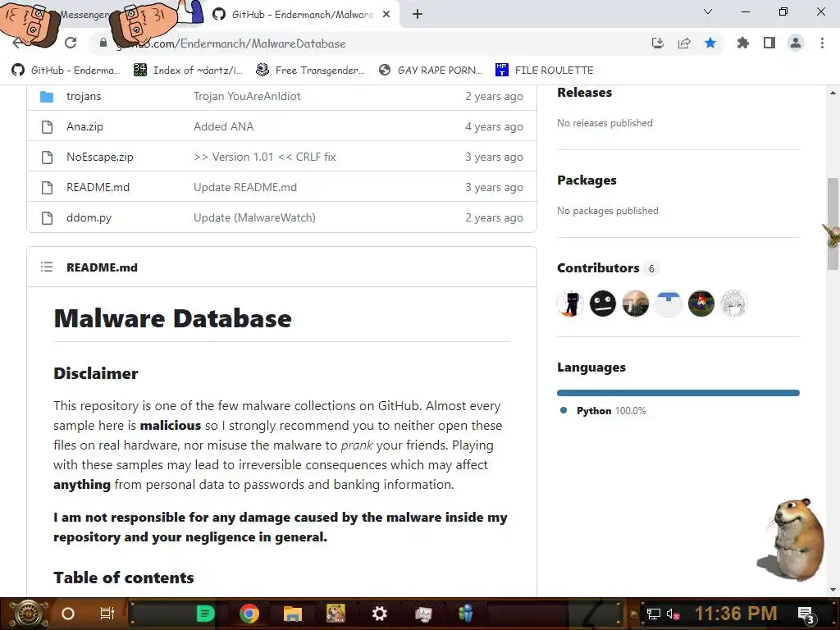Click the file icon next to ddom.py
The height and width of the screenshot is (630, 840).
pyautogui.click(x=47, y=218)
